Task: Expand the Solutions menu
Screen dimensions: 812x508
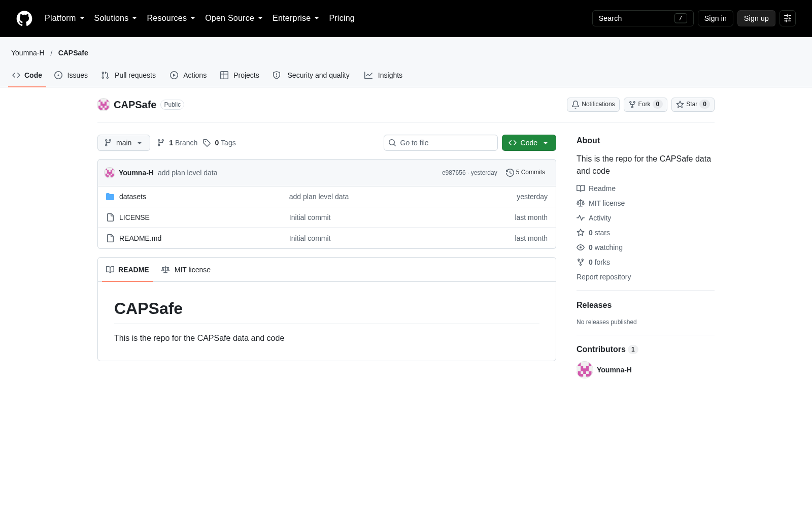Action: coord(115,18)
